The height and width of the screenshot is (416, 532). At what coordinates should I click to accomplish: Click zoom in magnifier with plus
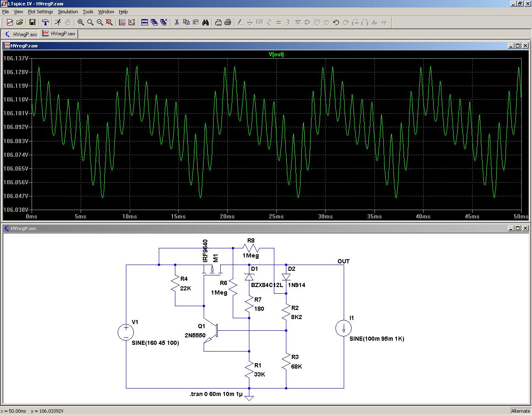(81, 22)
